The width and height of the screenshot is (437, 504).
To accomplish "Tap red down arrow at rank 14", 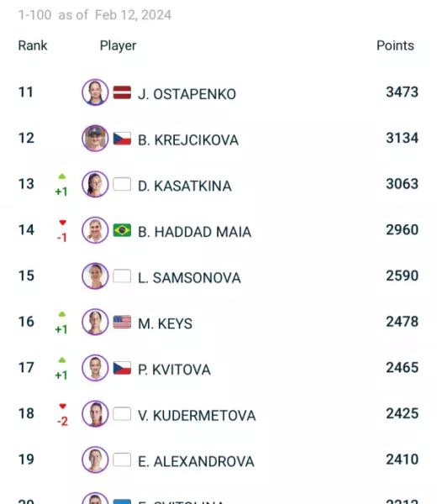I will click(x=63, y=223).
